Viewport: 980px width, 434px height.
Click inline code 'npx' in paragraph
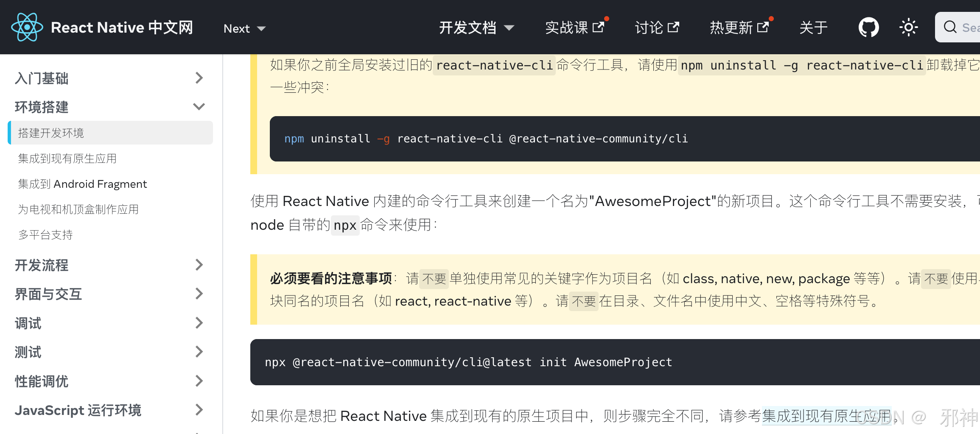pos(345,225)
